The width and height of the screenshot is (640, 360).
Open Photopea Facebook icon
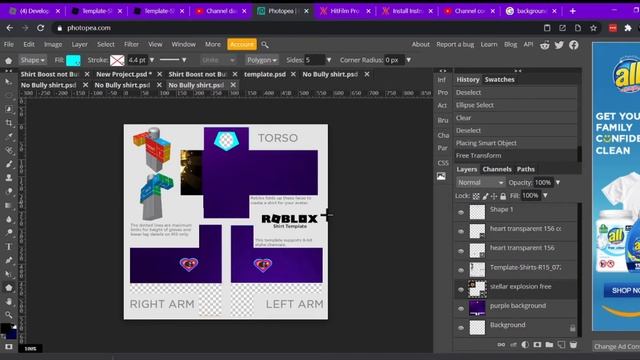pyautogui.click(x=574, y=45)
